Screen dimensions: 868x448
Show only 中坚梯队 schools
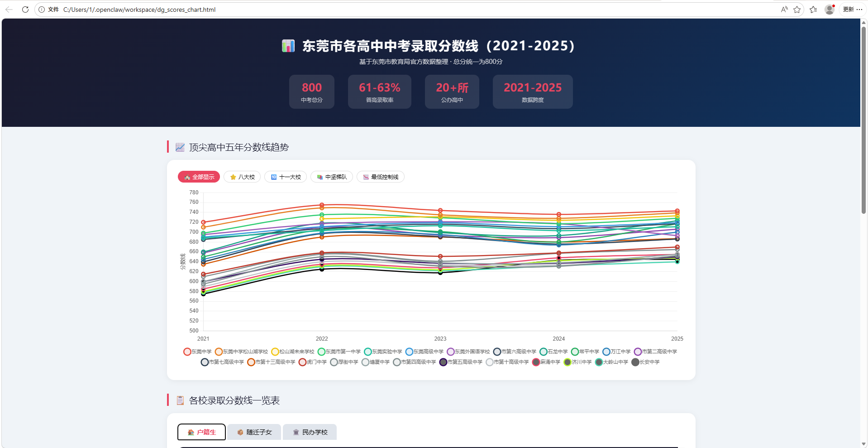pyautogui.click(x=332, y=177)
